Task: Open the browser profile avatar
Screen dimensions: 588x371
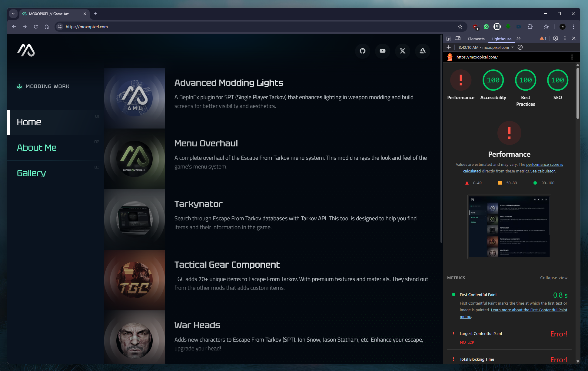Action: point(563,27)
